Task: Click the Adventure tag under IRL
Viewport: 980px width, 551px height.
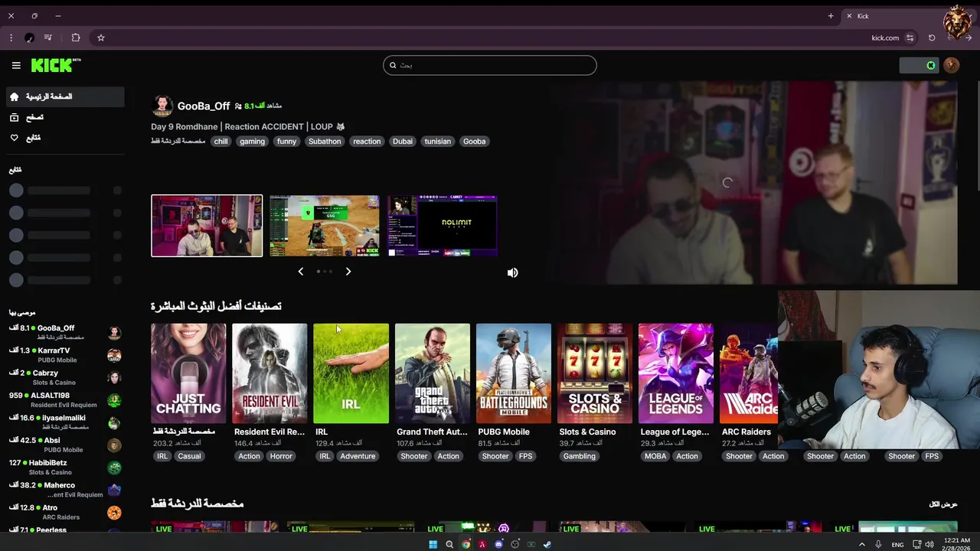Action: 358,456
